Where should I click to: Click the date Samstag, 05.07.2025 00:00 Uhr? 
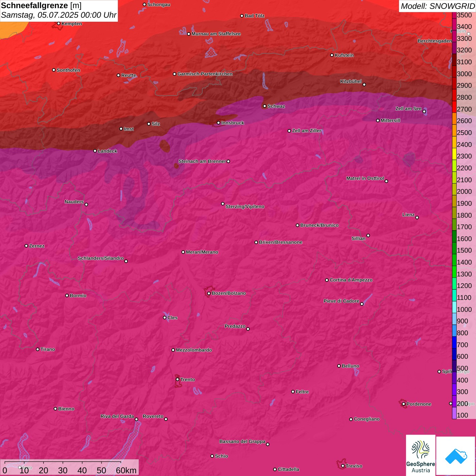pyautogui.click(x=58, y=15)
